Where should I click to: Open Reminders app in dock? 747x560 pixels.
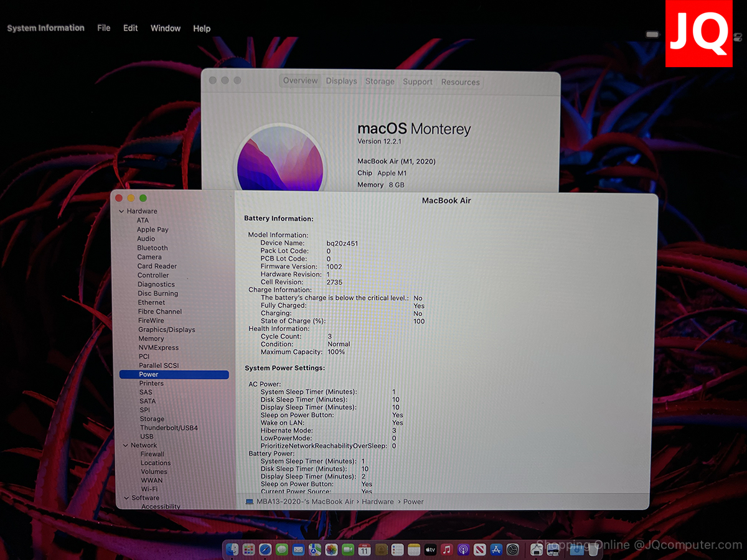[x=398, y=549]
